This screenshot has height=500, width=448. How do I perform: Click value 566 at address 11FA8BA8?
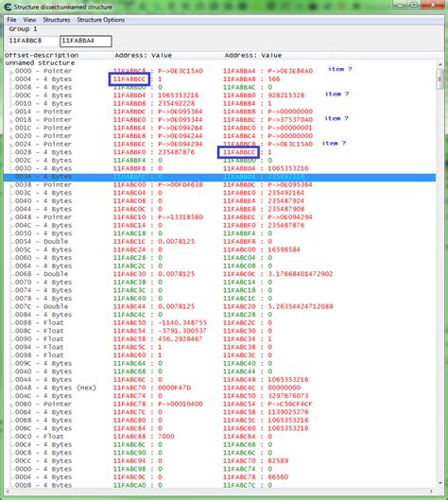pyautogui.click(x=274, y=79)
